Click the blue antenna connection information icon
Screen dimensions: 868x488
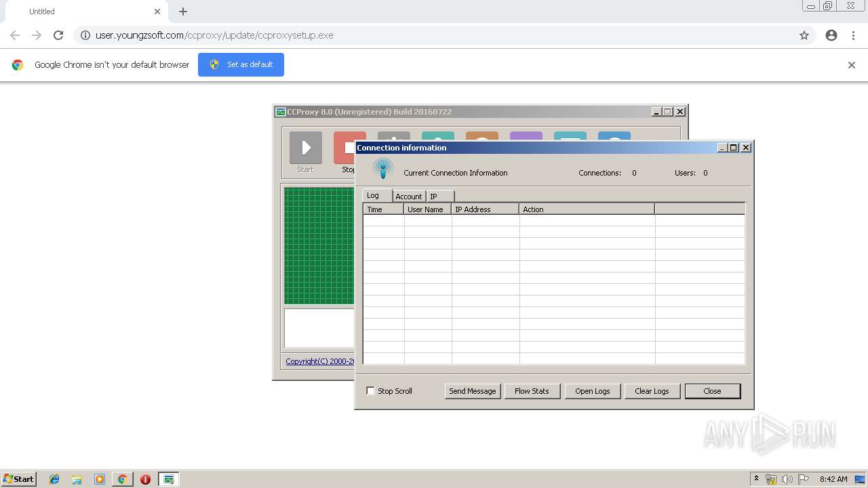(x=382, y=169)
